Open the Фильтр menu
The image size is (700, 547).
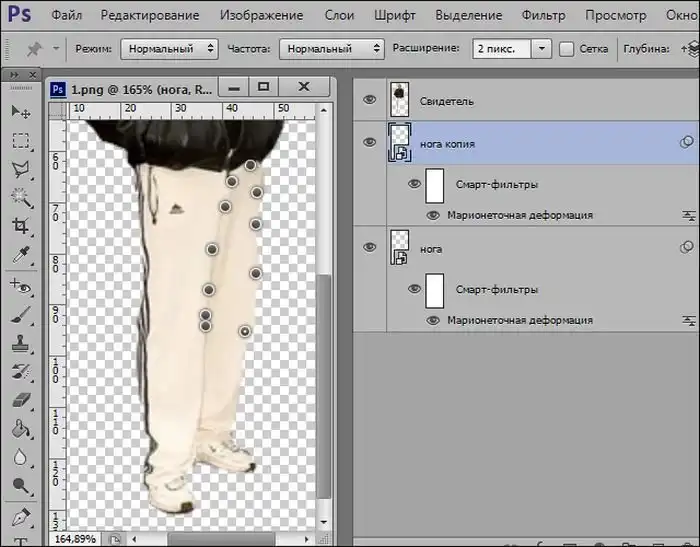[543, 15]
